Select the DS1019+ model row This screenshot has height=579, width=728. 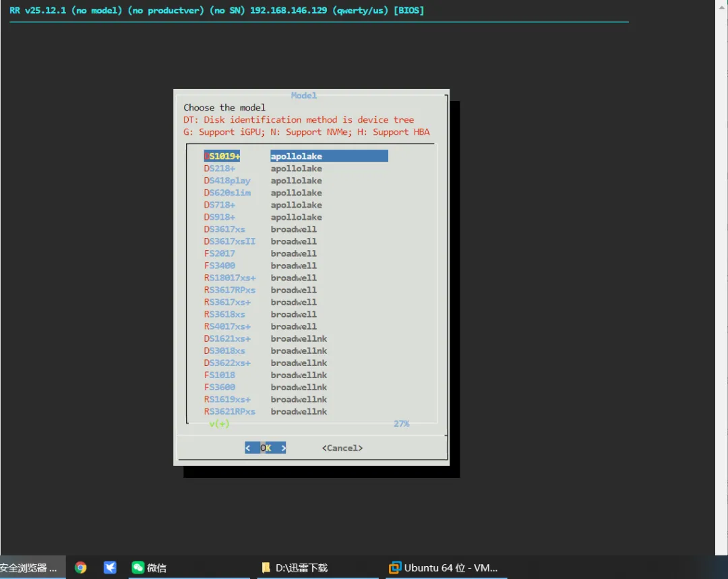point(296,156)
